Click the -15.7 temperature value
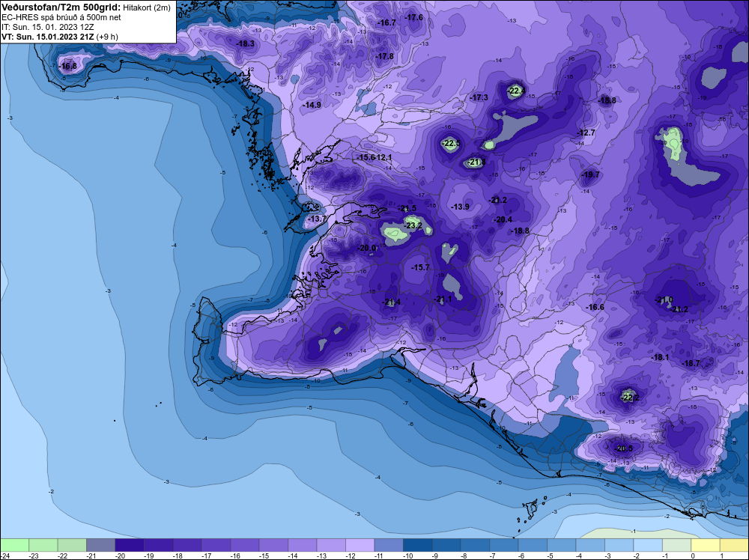 click(421, 268)
